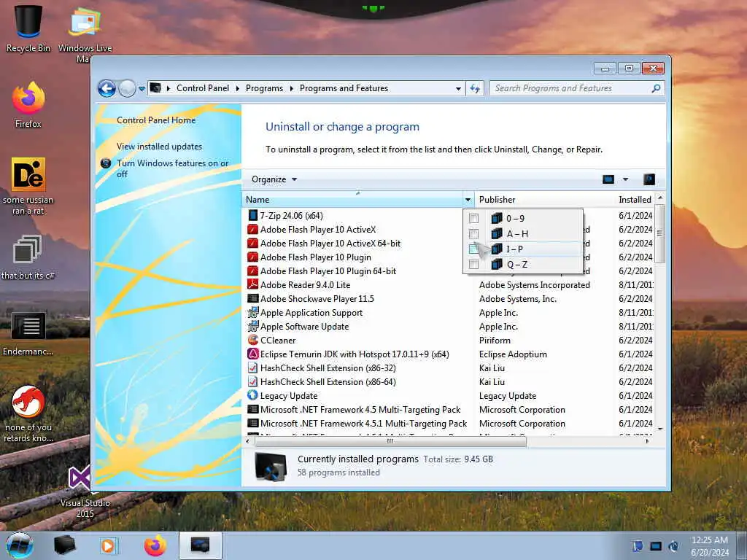Click Control Panel in the breadcrumb
747x560 pixels.
point(203,88)
